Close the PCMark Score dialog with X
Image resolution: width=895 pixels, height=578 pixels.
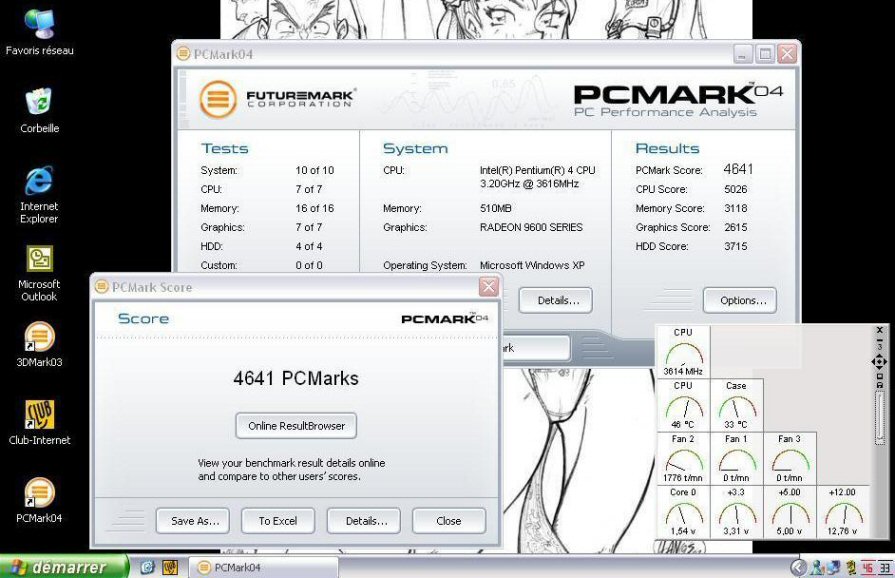(x=489, y=286)
